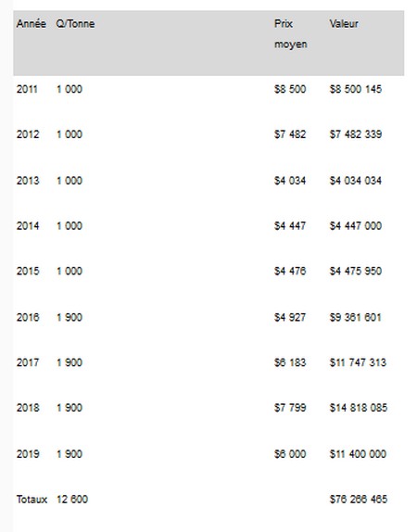Select the value $8 500 145
The width and height of the screenshot is (417, 532).
click(x=356, y=89)
